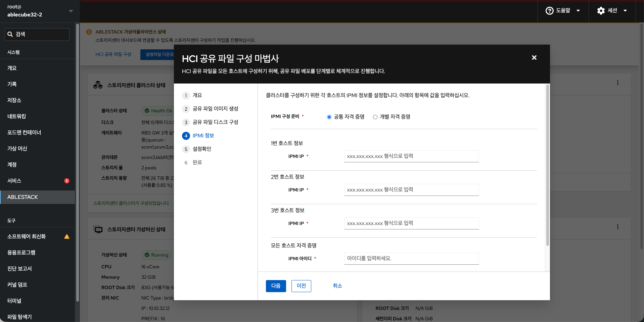The width and height of the screenshot is (644, 322).
Task: Expand the 세션 dropdown menu
Action: pyautogui.click(x=625, y=11)
